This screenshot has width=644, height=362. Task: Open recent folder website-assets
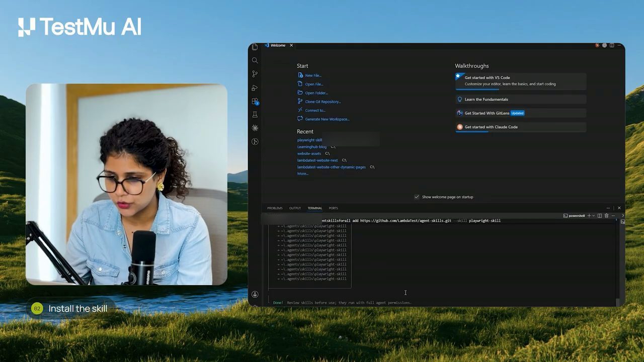pos(309,153)
